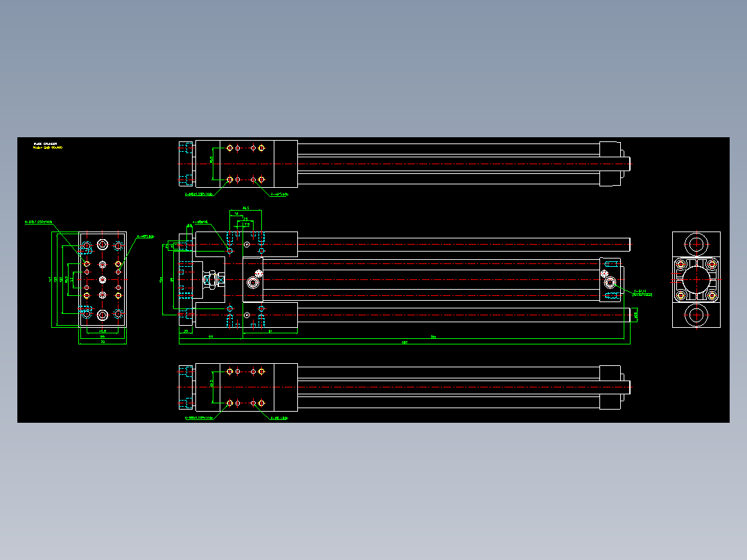
Task: Select the yellow Model label text
Action: click(x=48, y=148)
